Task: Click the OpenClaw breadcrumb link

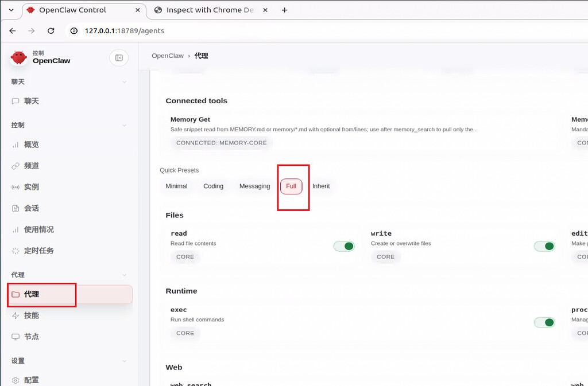Action: pyautogui.click(x=168, y=56)
